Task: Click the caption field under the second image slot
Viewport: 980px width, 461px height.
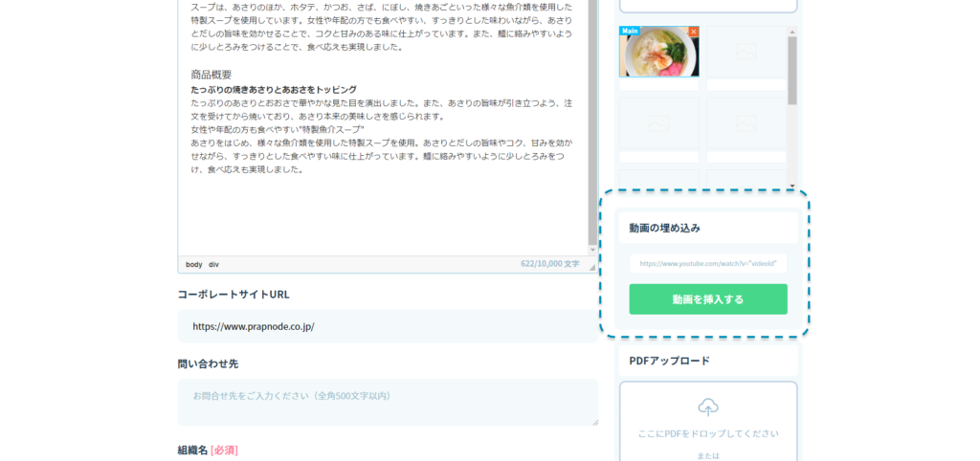Action: tap(746, 85)
